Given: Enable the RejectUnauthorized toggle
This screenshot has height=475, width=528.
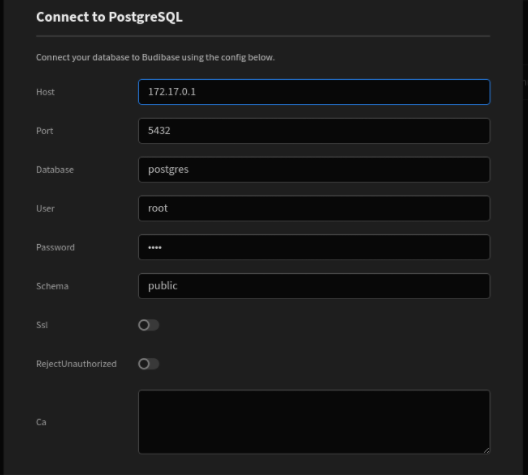Looking at the screenshot, I should click(148, 364).
